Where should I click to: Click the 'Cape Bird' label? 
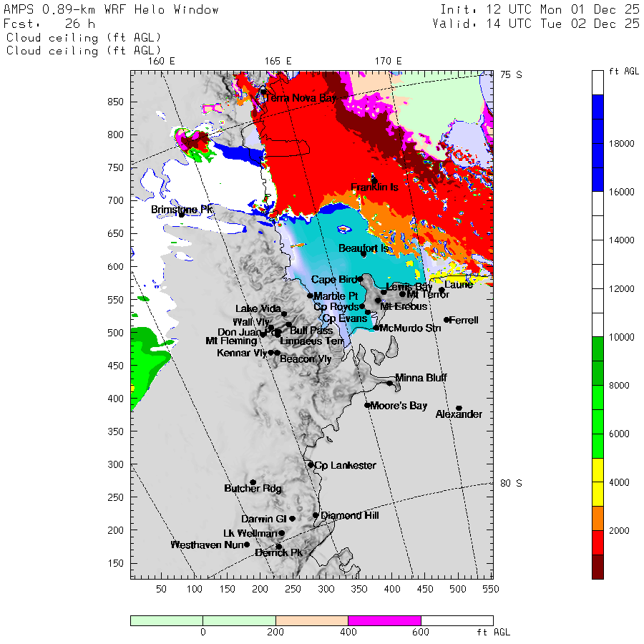[x=334, y=280]
